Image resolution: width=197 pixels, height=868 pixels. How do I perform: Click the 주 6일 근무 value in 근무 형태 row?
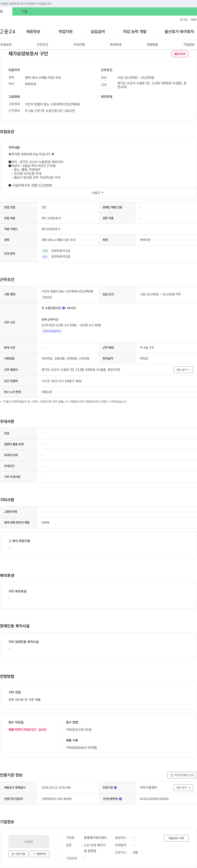click(x=147, y=347)
